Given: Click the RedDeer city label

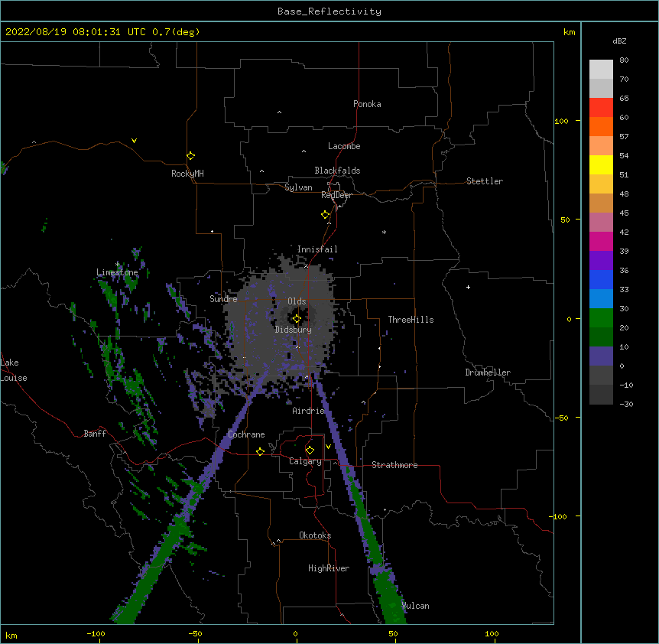Looking at the screenshot, I should [336, 195].
